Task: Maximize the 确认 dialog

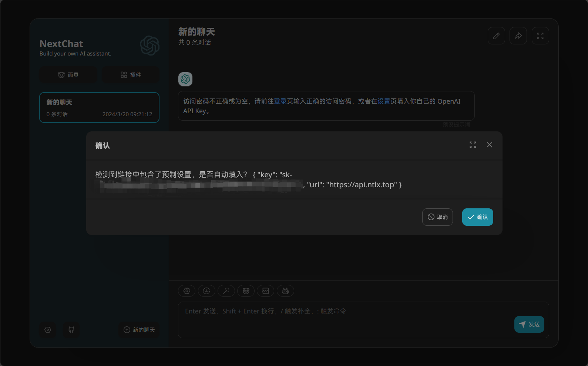Action: point(473,145)
